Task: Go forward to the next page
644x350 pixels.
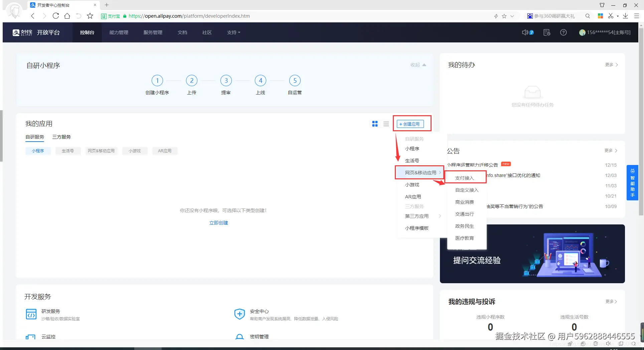Action: [x=44, y=16]
